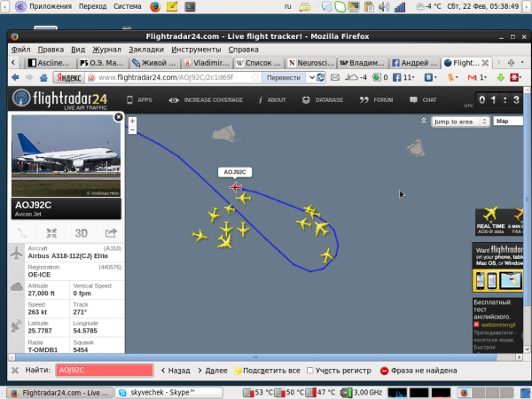Click the Найти search field

pyautogui.click(x=105, y=370)
